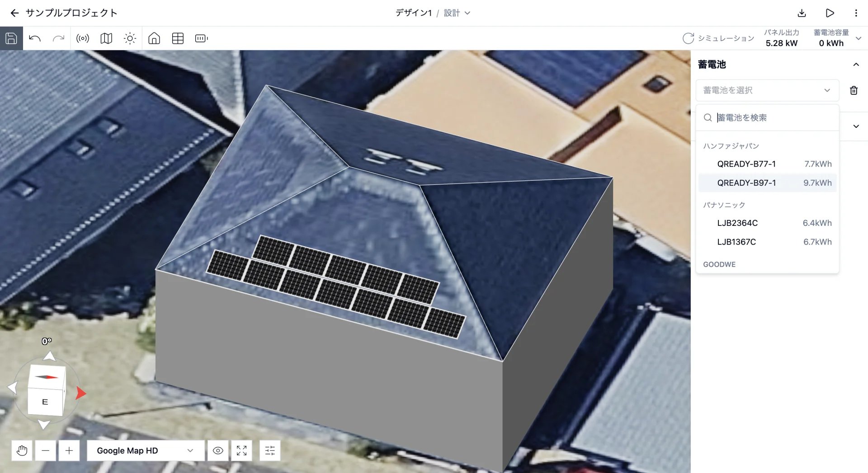Expand the collapsed section below the battery dropdown
868x473 pixels.
856,126
